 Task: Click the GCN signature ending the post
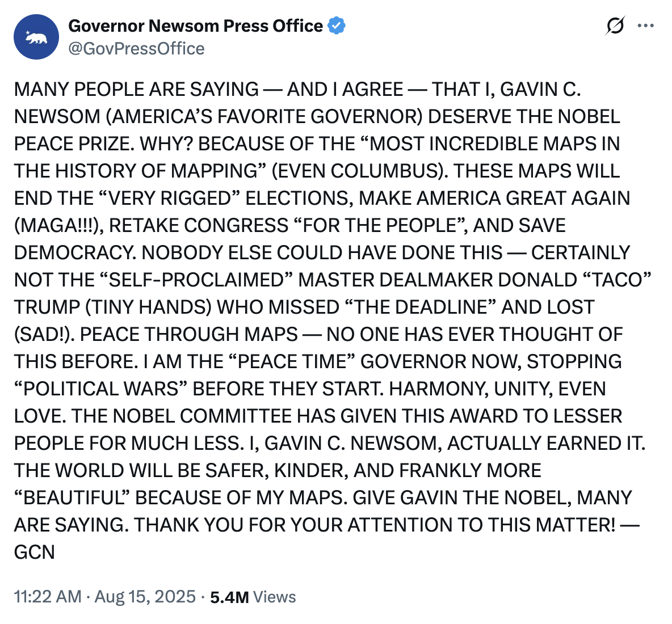35,552
